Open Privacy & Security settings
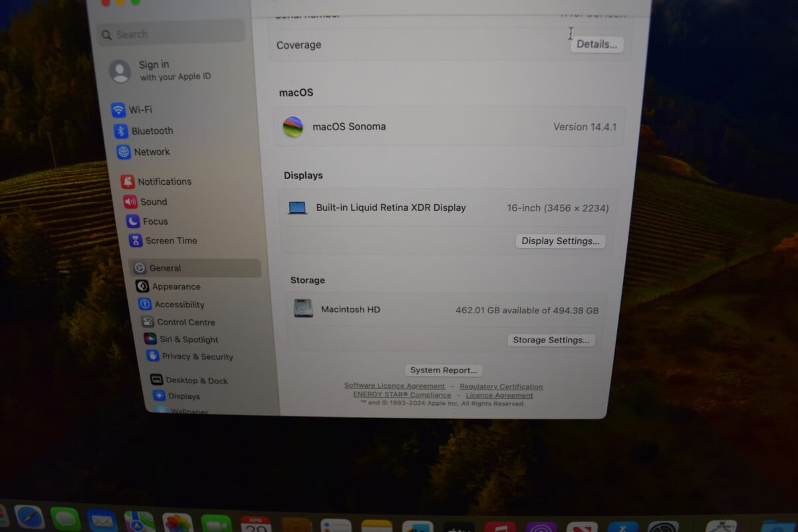Viewport: 798px width, 532px height. (190, 356)
